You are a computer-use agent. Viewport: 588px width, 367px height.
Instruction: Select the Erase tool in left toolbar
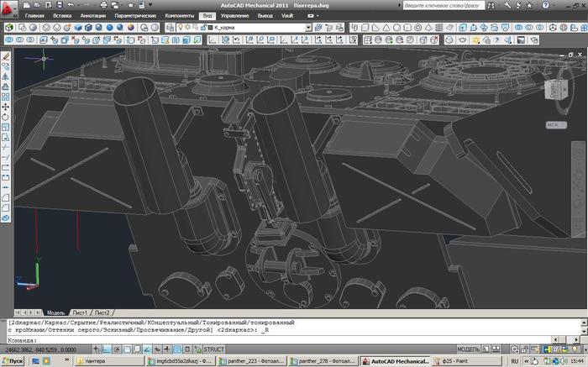(x=6, y=57)
